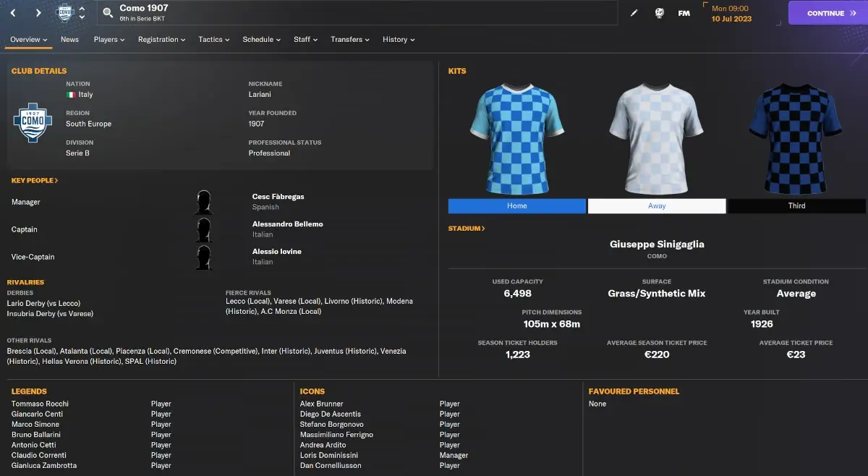Open the Overview dropdown tab
868x476 pixels.
click(29, 40)
